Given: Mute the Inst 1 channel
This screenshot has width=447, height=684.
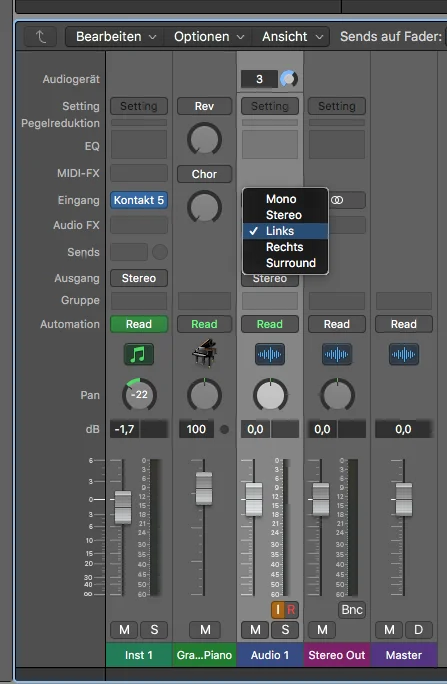Looking at the screenshot, I should tap(124, 630).
